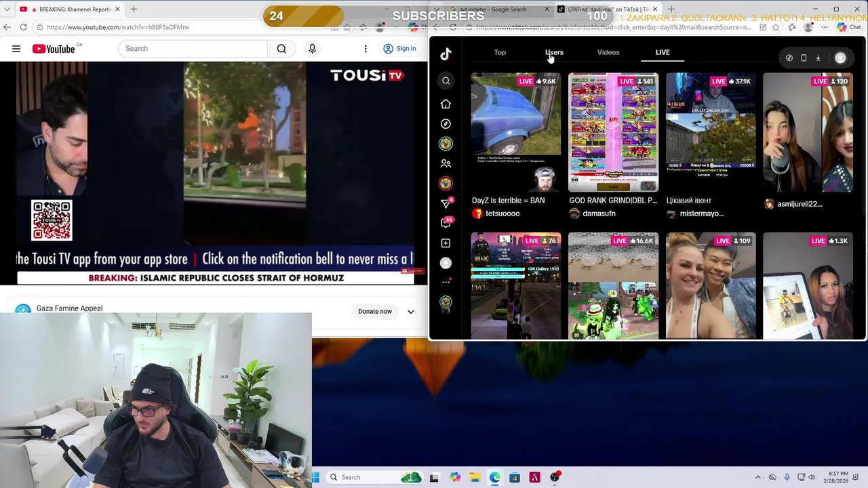Click the Microsoft Edge taskbar icon

tap(494, 477)
